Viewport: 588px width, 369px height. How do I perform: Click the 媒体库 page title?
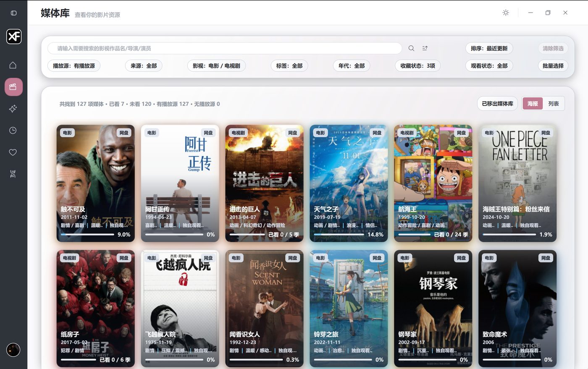coord(55,13)
